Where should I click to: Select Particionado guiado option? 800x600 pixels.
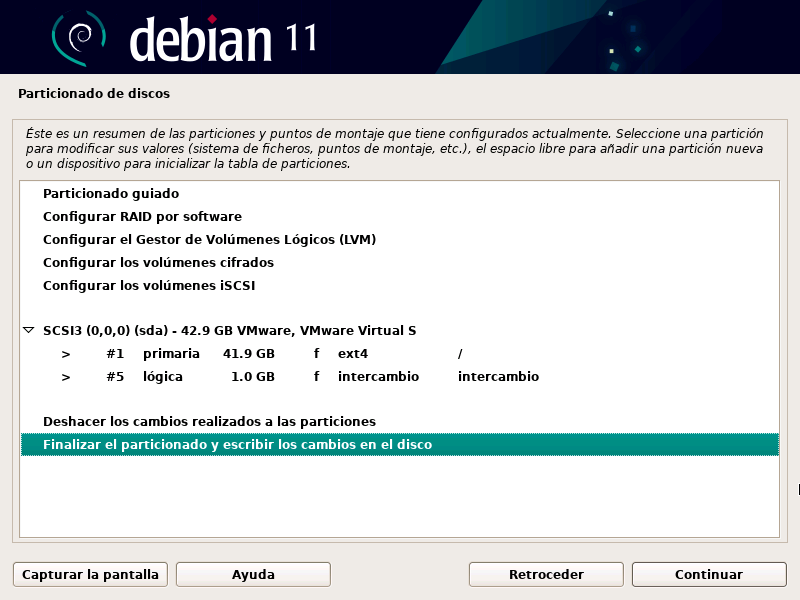pos(110,194)
